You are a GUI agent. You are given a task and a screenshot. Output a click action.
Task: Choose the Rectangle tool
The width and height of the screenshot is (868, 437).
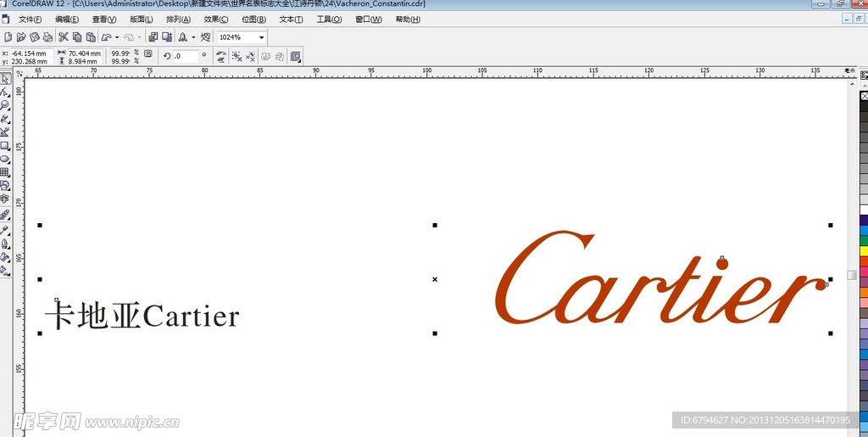point(5,145)
